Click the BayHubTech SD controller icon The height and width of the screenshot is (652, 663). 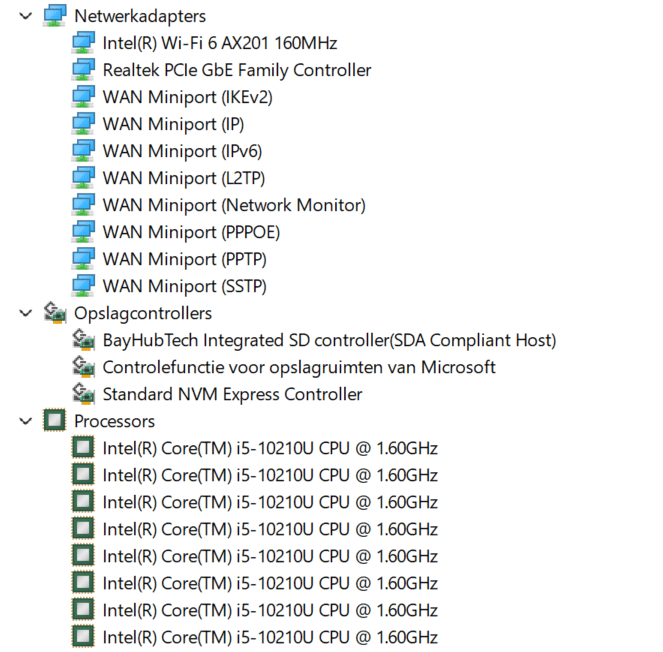[84, 340]
